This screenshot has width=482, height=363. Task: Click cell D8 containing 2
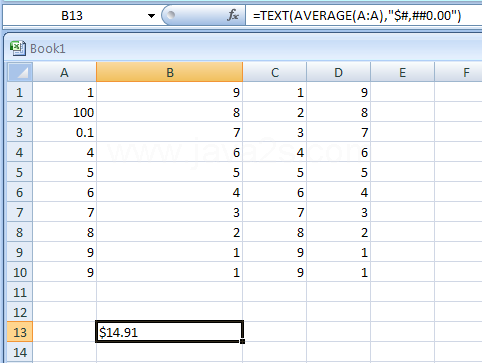click(x=338, y=232)
